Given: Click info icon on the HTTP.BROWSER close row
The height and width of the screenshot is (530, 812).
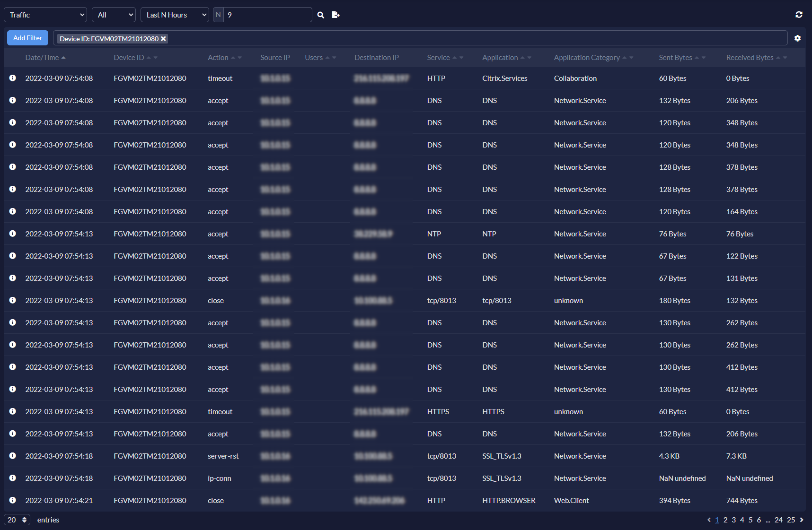Looking at the screenshot, I should click(x=13, y=500).
